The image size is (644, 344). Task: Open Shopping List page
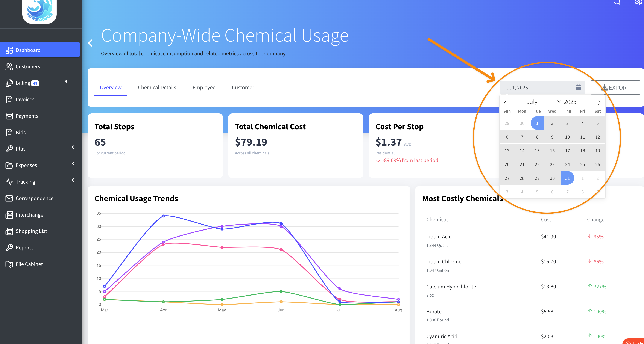(31, 231)
